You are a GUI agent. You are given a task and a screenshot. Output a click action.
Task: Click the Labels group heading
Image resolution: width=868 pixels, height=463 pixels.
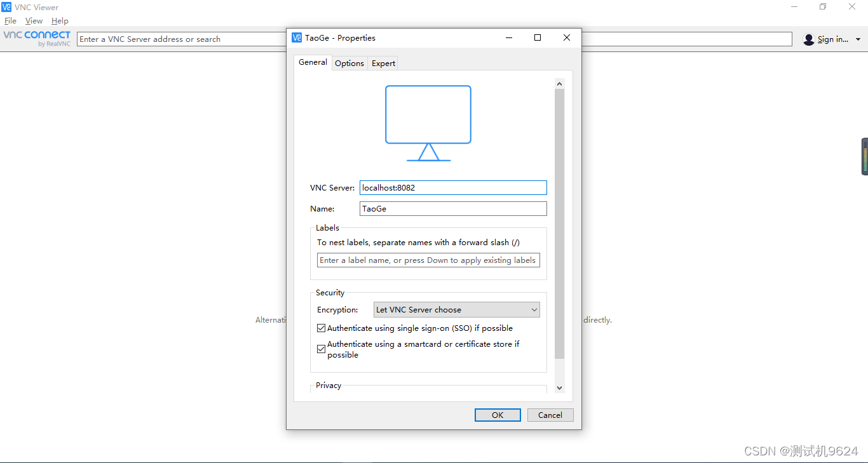(x=328, y=228)
